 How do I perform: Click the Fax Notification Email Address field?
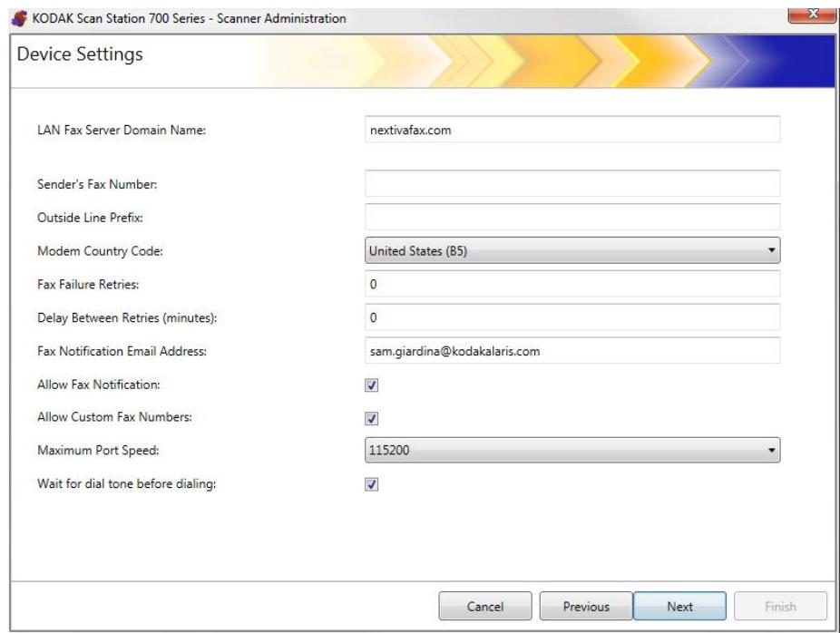pos(572,351)
